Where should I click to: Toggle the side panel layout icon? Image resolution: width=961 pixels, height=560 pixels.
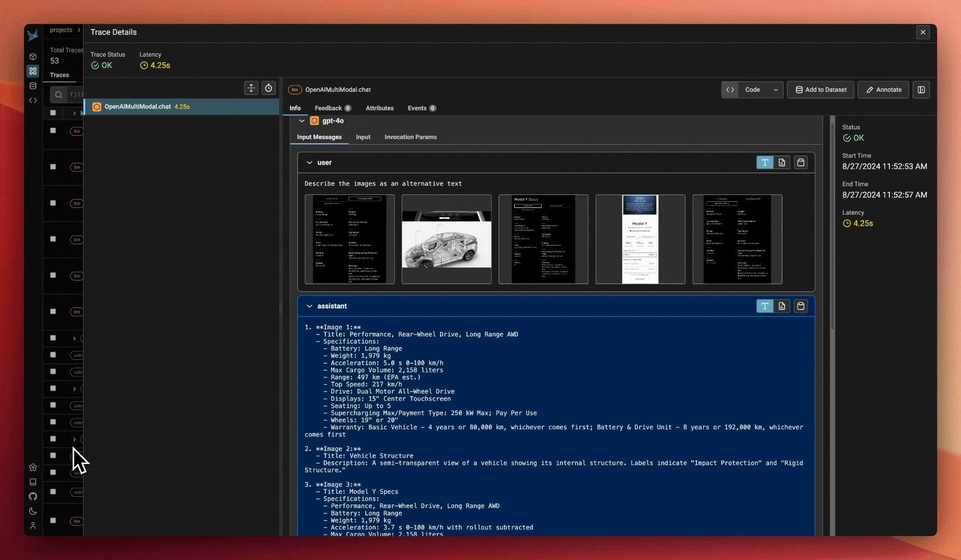coord(921,90)
